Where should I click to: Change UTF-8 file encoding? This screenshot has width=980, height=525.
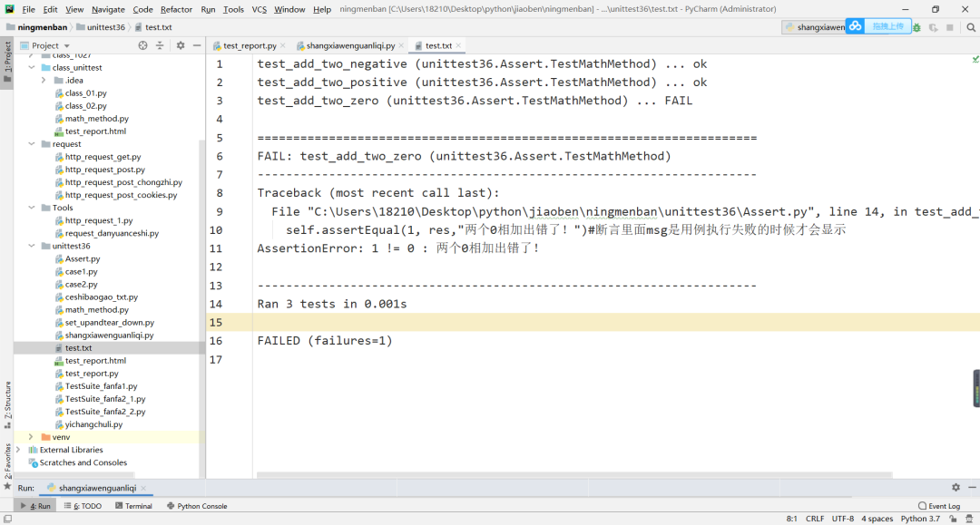point(842,519)
